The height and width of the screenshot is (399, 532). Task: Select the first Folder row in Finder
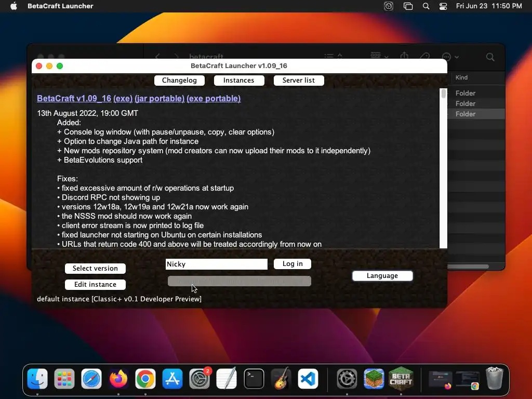[476, 93]
